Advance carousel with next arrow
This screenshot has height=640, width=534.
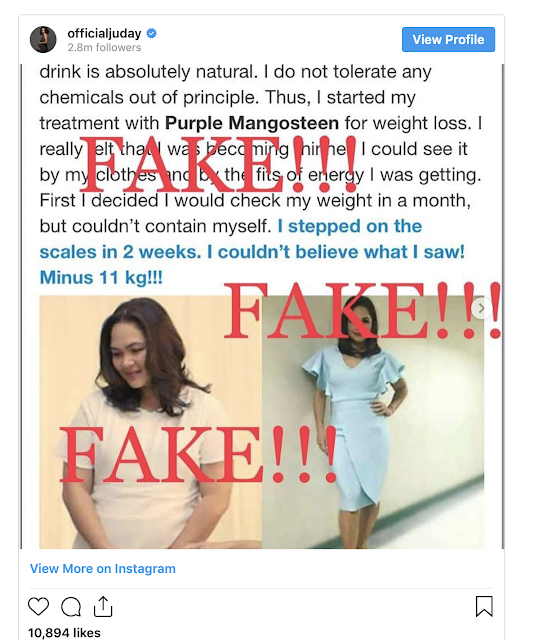(x=481, y=308)
